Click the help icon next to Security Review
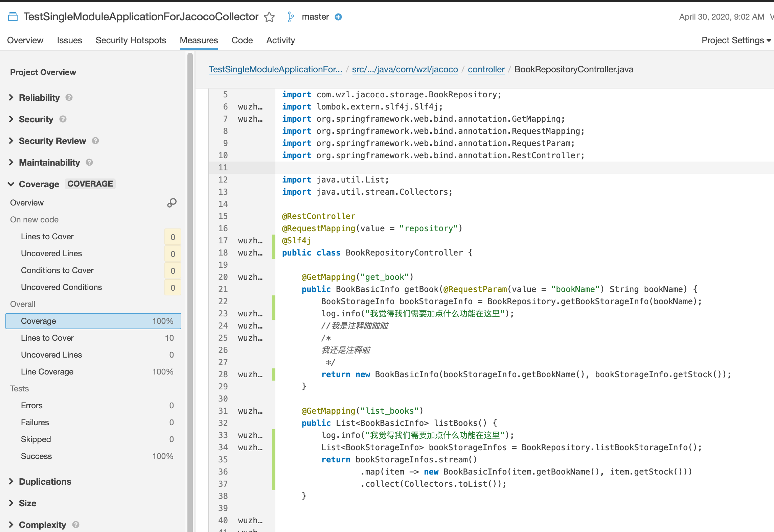774x532 pixels. coord(95,141)
